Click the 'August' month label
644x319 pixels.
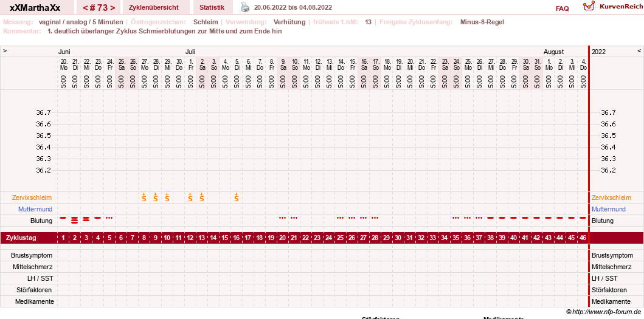pos(553,52)
